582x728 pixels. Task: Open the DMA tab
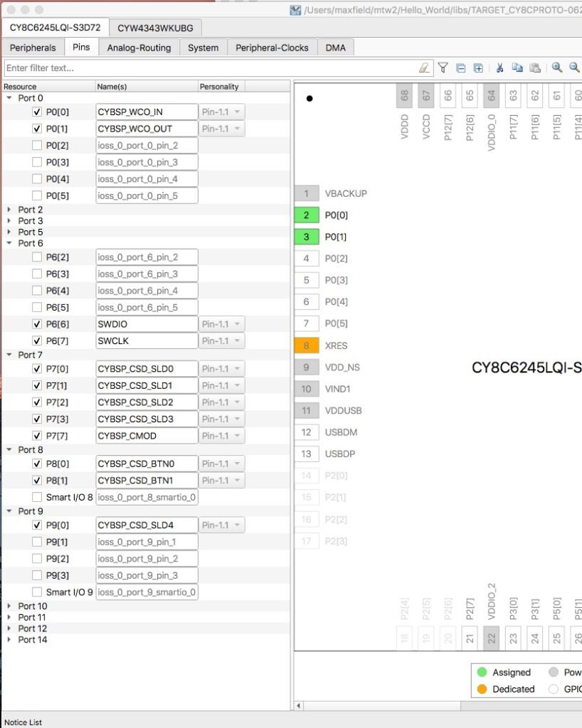[335, 48]
